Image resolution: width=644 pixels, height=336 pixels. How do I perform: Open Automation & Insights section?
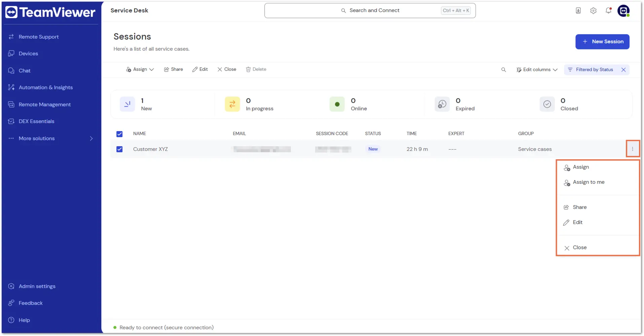pos(45,87)
